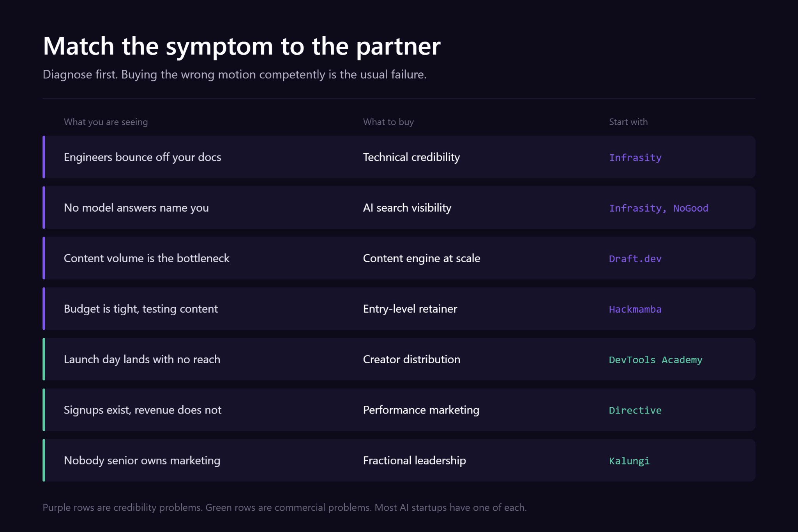Click 'Engineers bounce off your docs'
Viewport: 798px width, 532px height.
pyautogui.click(x=143, y=157)
